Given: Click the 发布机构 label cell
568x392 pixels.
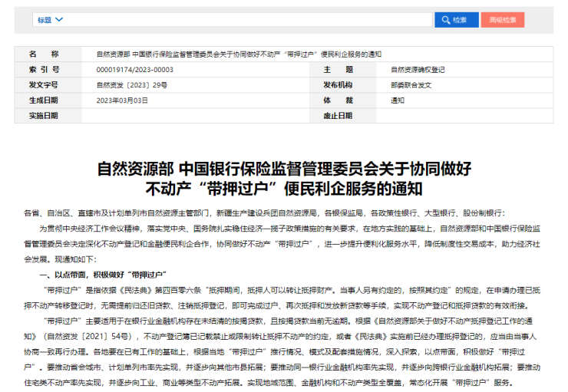Looking at the screenshot, I should [x=338, y=85].
